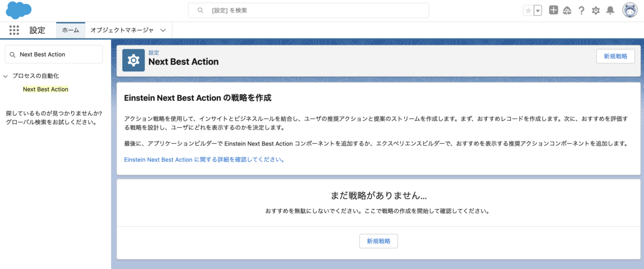Click the まだ戦略がありません... heading
This screenshot has height=269, width=644.
(378, 196)
